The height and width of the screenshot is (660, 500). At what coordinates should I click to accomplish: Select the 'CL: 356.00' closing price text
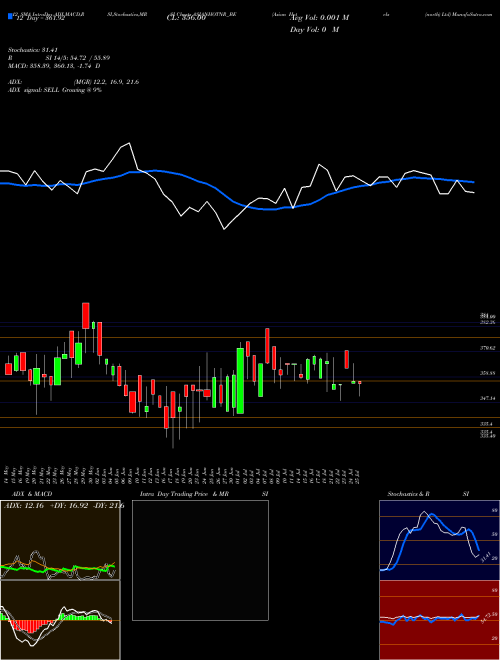(x=186, y=18)
